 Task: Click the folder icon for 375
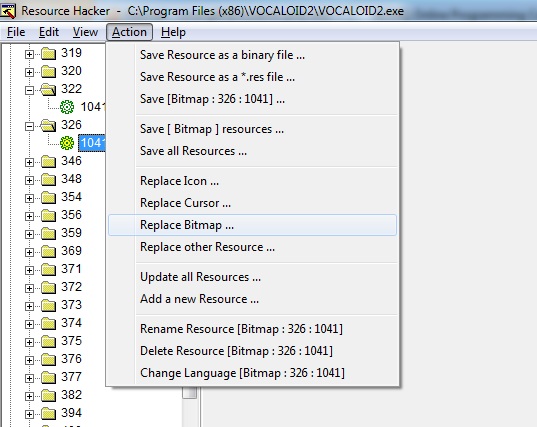pos(48,341)
